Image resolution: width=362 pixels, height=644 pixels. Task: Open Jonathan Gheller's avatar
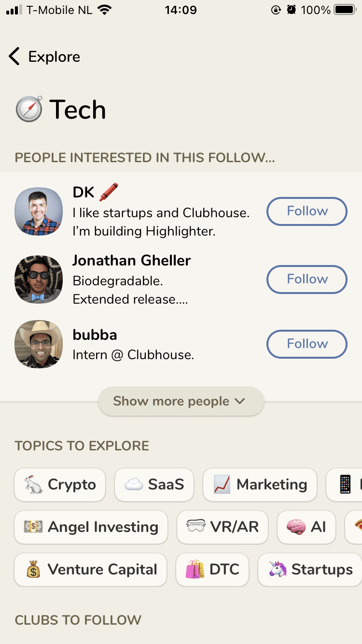39,280
